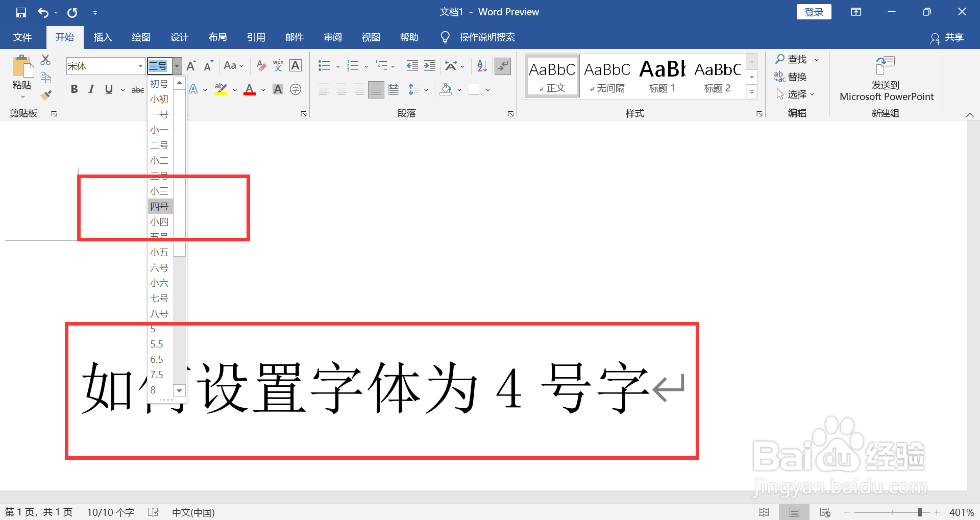980x520 pixels.
Task: Open the numbering list dropdown arrow
Action: [366, 66]
